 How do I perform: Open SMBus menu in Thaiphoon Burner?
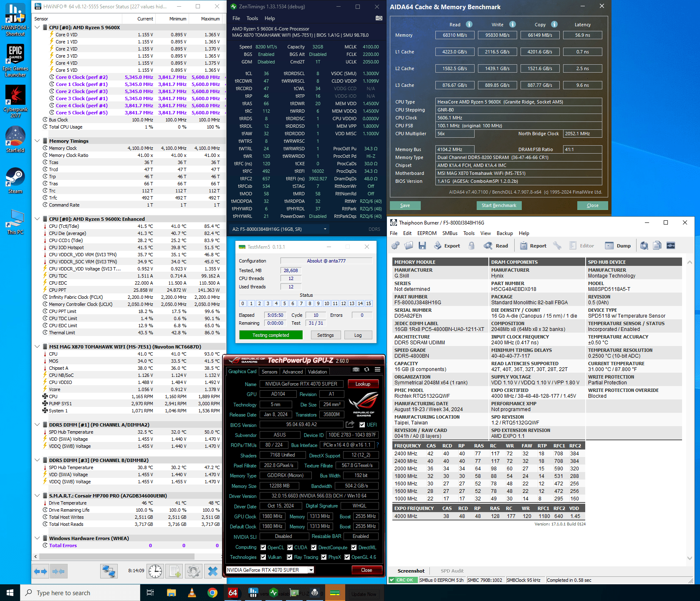click(x=450, y=233)
